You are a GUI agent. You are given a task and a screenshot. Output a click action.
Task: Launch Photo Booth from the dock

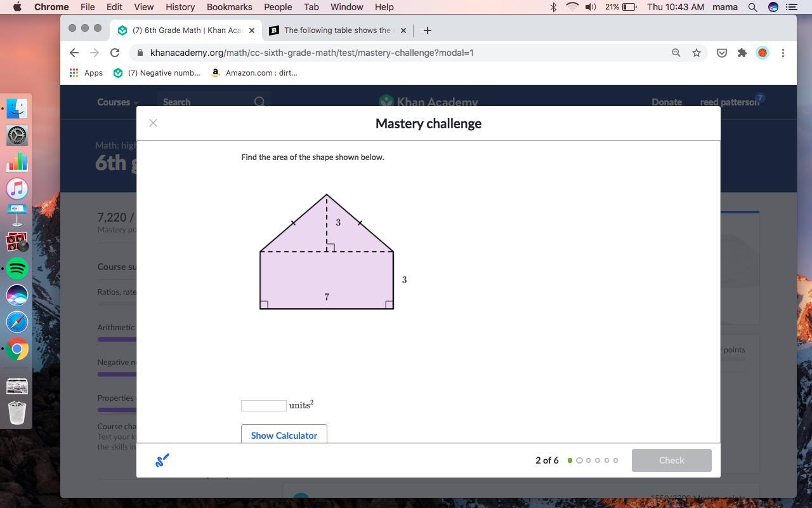[x=17, y=242]
